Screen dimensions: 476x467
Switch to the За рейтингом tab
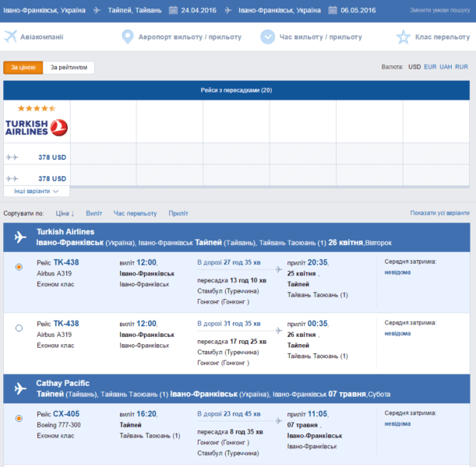pyautogui.click(x=69, y=67)
